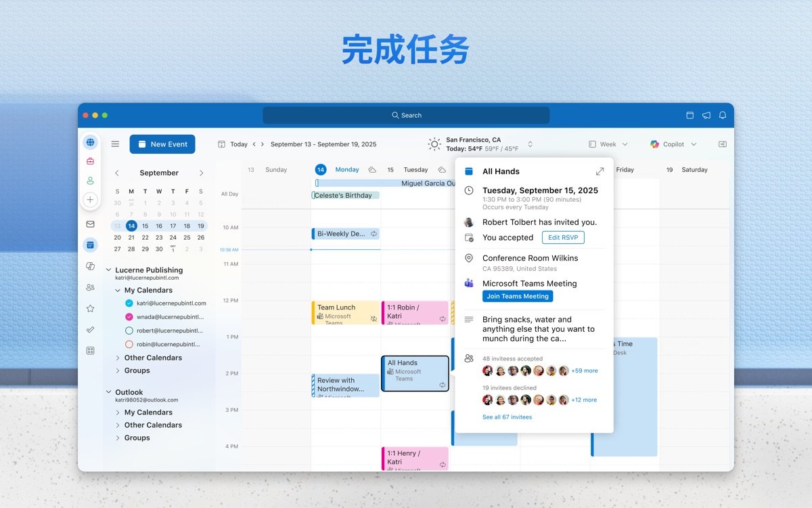
Task: Open the hamburger navigation menu
Action: [x=115, y=144]
